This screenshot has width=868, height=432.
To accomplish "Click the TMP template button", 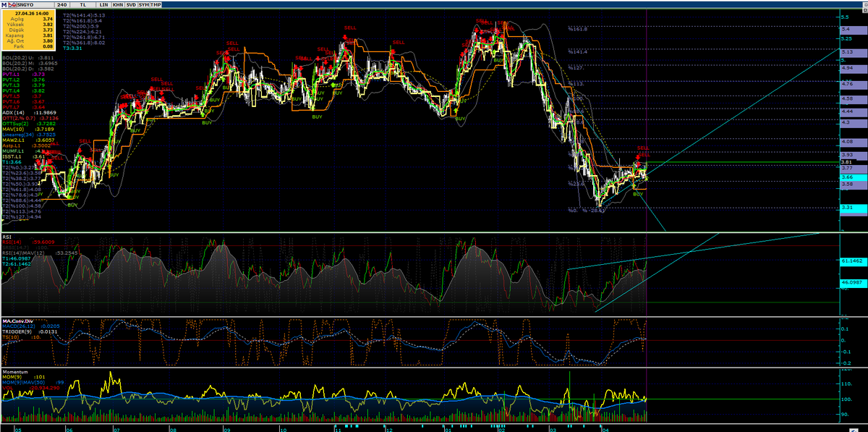I will 156,5.
